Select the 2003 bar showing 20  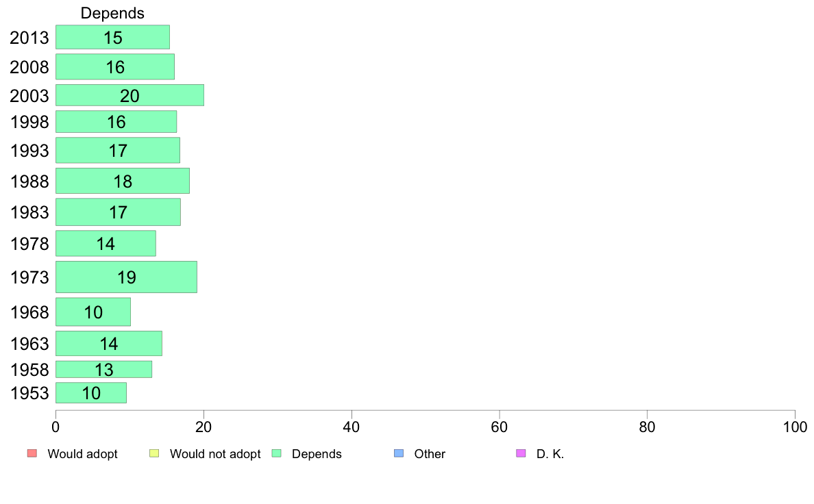(129, 95)
